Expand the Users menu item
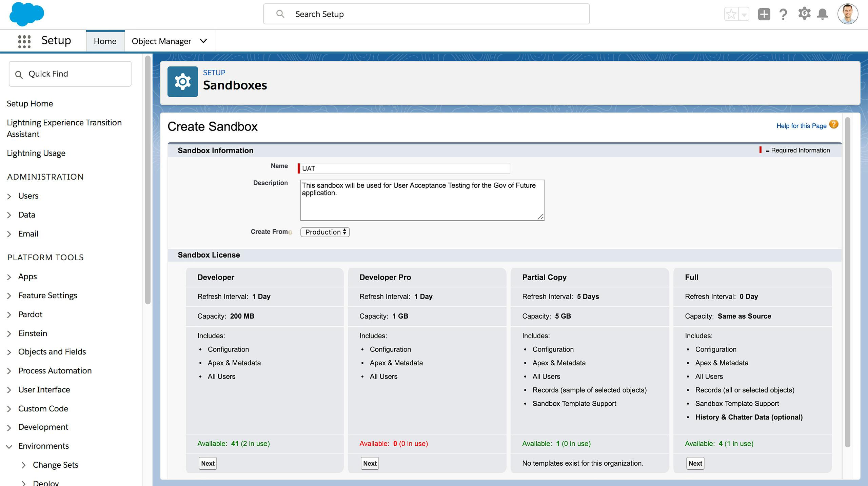 [x=9, y=195]
